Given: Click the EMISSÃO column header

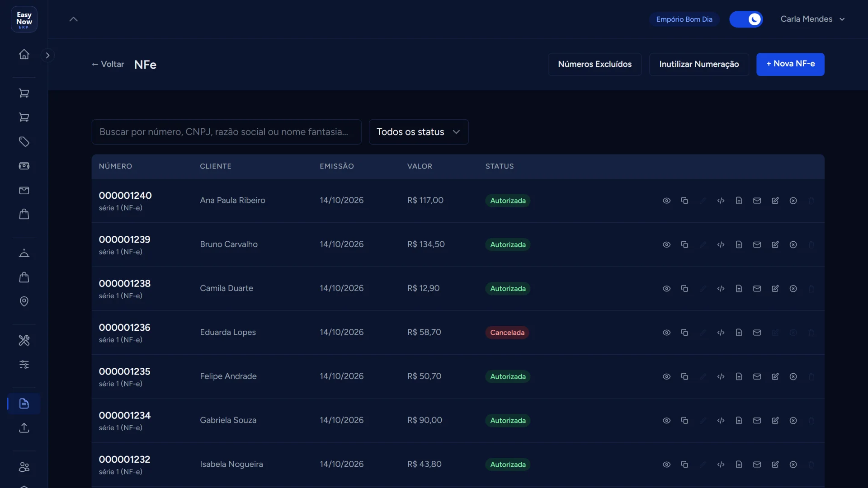Looking at the screenshot, I should (x=337, y=166).
